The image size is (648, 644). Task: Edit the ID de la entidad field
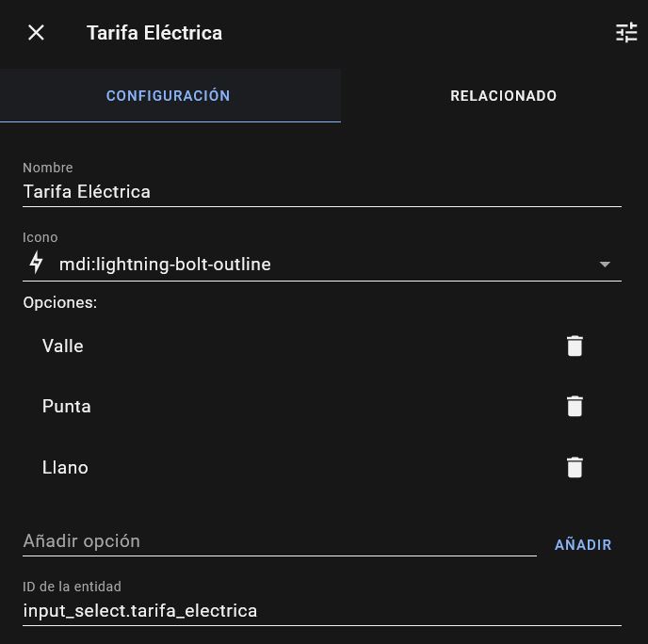[320, 611]
